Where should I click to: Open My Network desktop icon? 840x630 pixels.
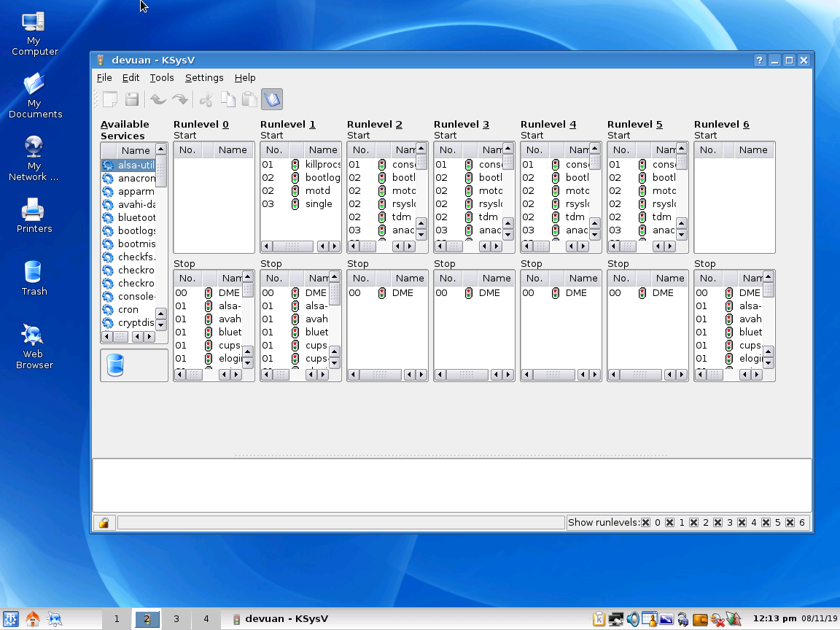pyautogui.click(x=34, y=159)
